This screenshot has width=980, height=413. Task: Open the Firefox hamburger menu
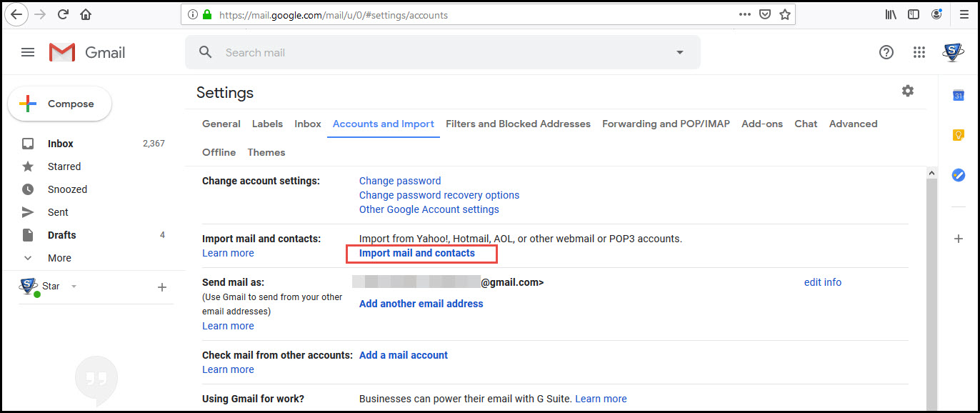point(964,14)
